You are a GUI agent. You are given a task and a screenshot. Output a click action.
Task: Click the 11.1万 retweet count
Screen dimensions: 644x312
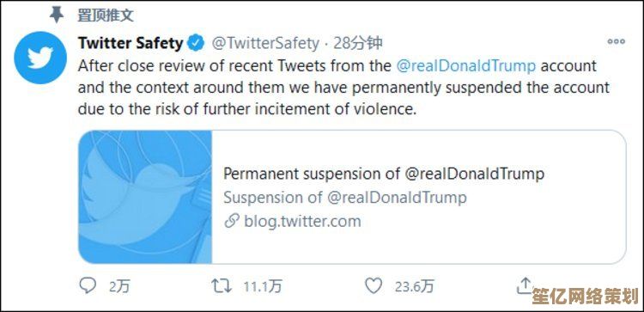tap(263, 286)
